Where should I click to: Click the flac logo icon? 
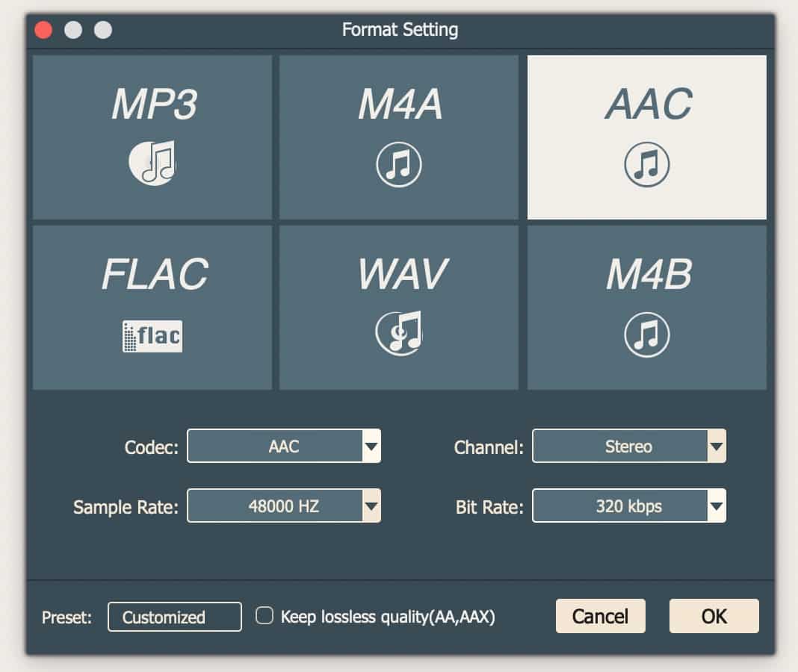click(152, 335)
